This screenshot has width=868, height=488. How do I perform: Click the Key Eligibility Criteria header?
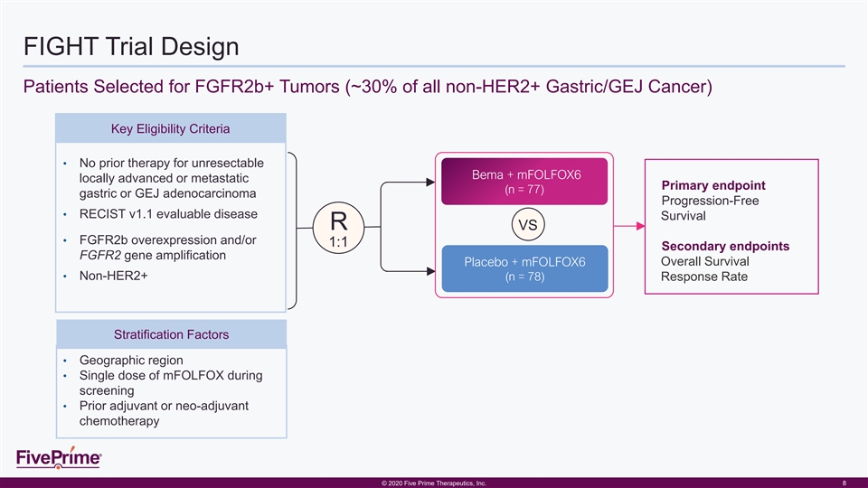(171, 128)
